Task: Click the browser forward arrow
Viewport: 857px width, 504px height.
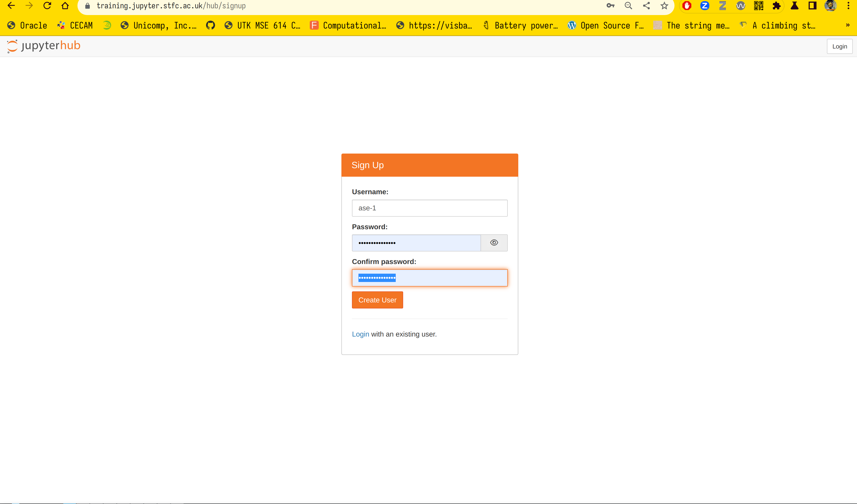Action: [29, 6]
